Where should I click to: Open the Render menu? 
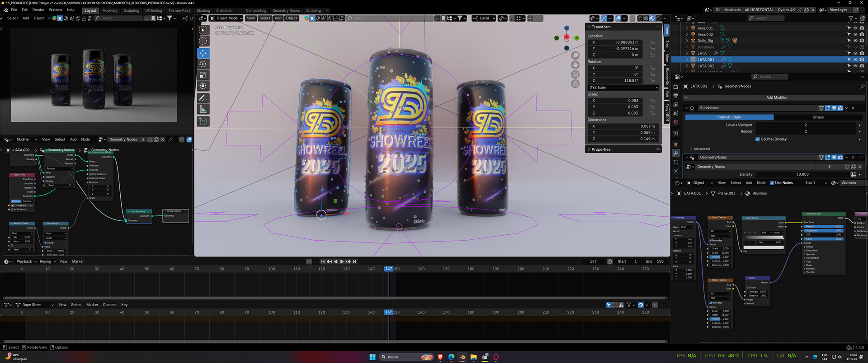(x=38, y=10)
